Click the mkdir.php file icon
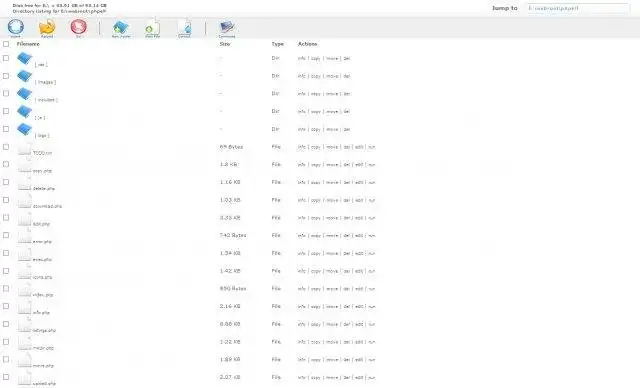The image size is (640, 388). (24, 344)
